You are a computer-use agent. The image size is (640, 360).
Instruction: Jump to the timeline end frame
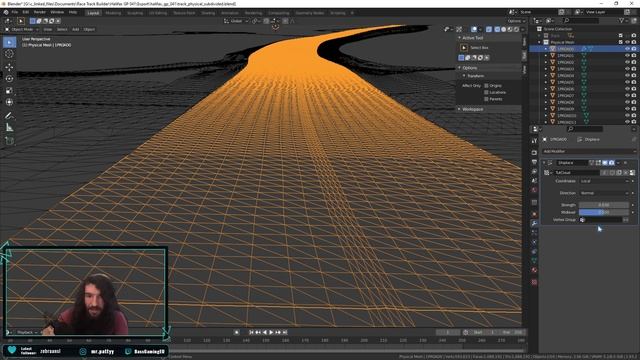pos(285,333)
